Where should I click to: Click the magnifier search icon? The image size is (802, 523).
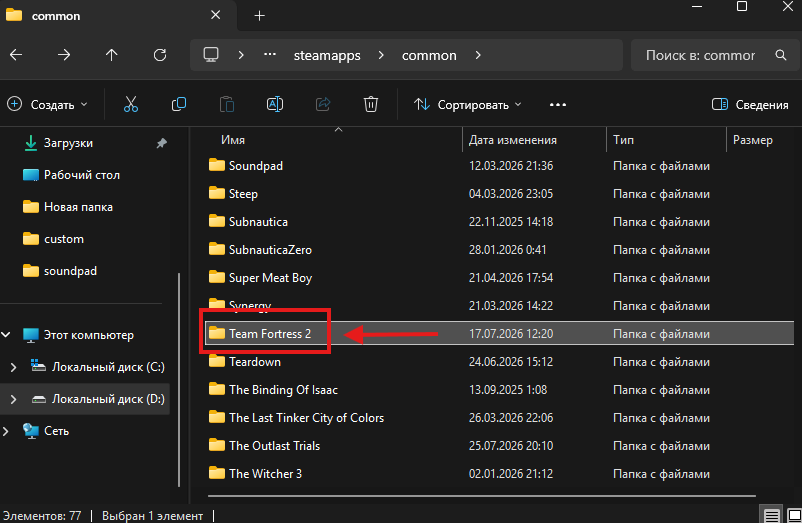781,55
